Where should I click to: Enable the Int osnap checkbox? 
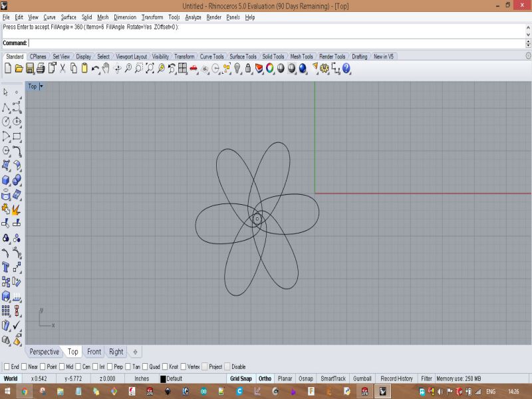(95, 366)
